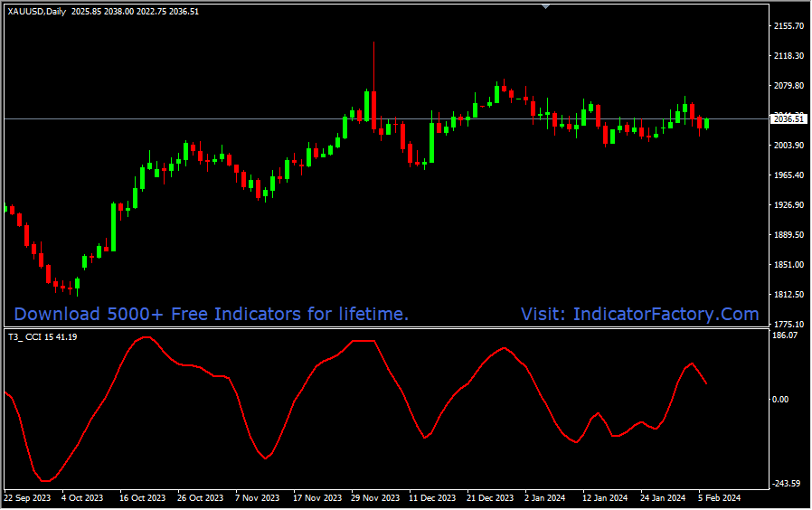This screenshot has height=510, width=812.
Task: Click the 1851.00 price scale label
Action: pyautogui.click(x=788, y=265)
